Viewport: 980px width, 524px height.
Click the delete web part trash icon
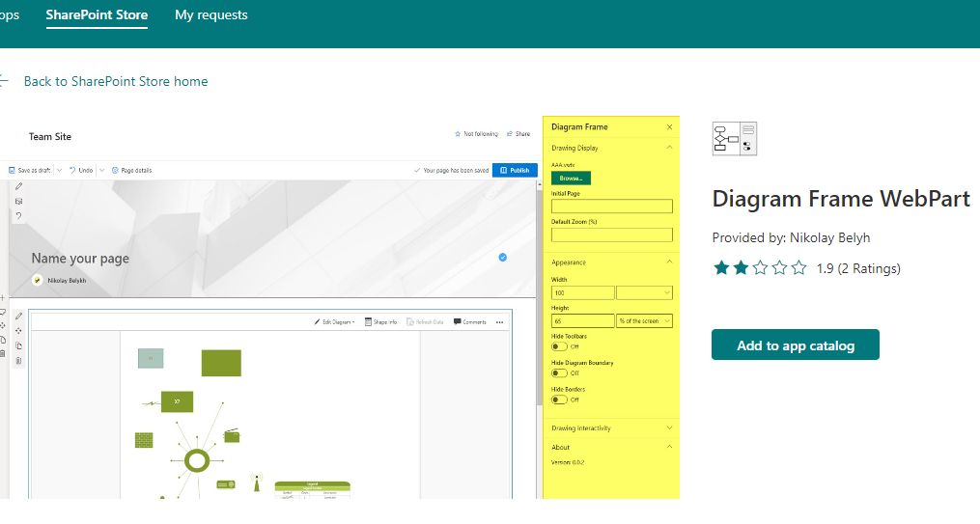18,361
